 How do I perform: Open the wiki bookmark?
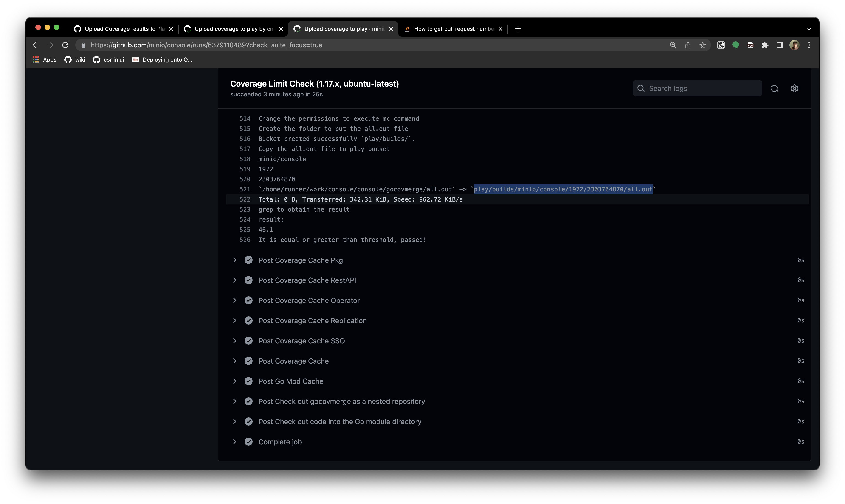75,59
